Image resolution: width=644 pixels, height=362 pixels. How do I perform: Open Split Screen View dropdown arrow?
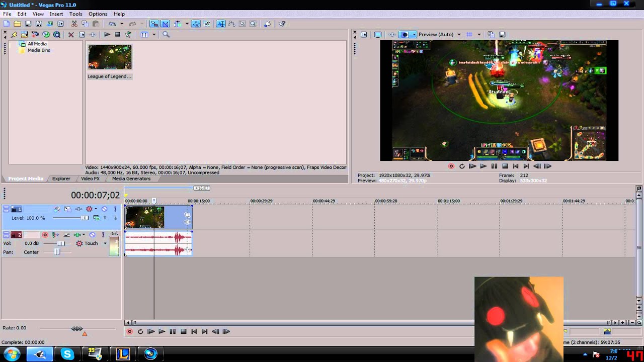click(x=414, y=35)
